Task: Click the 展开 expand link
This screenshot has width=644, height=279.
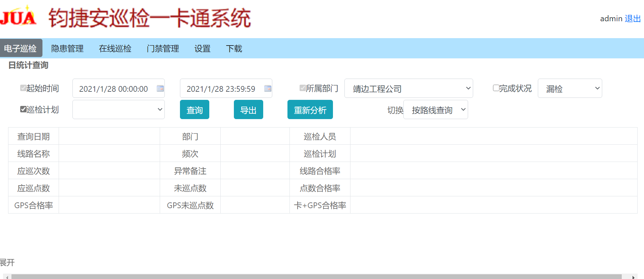Action: (x=7, y=262)
